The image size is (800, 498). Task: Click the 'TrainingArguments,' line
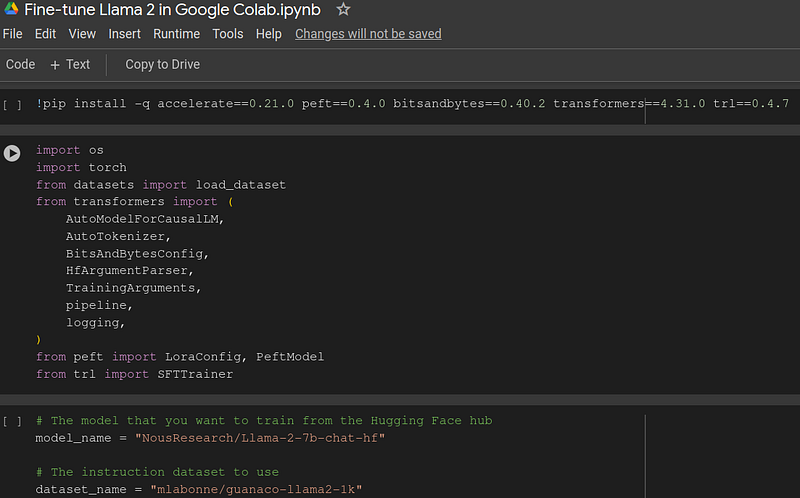pos(134,288)
